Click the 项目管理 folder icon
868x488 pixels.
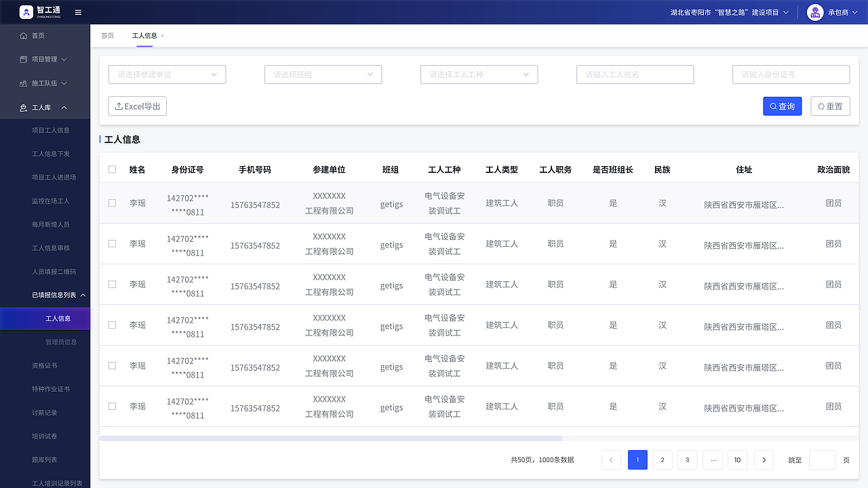coord(23,58)
